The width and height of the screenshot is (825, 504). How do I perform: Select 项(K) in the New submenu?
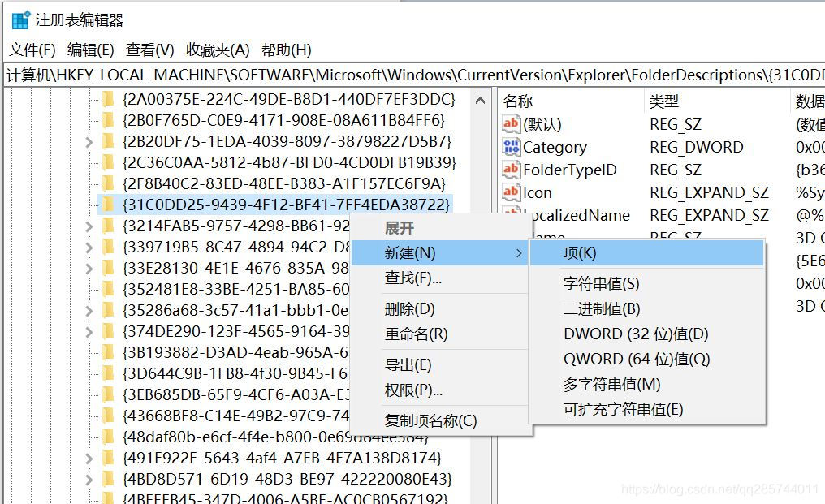coord(646,253)
